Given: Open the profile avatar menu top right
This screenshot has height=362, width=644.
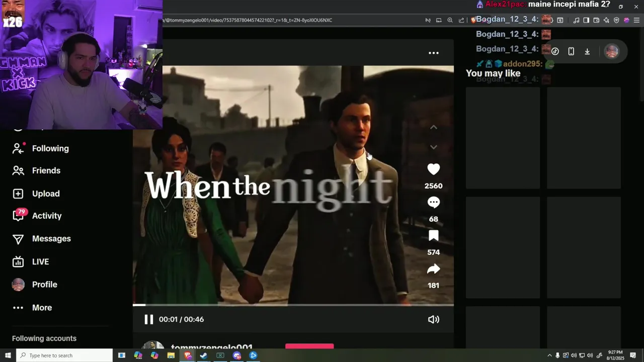Looking at the screenshot, I should [x=612, y=51].
